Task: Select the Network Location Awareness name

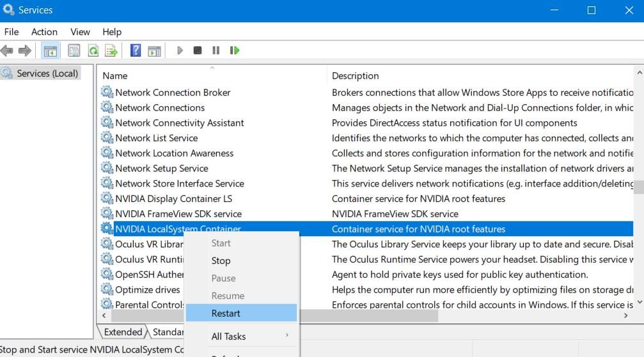Action: pyautogui.click(x=174, y=153)
